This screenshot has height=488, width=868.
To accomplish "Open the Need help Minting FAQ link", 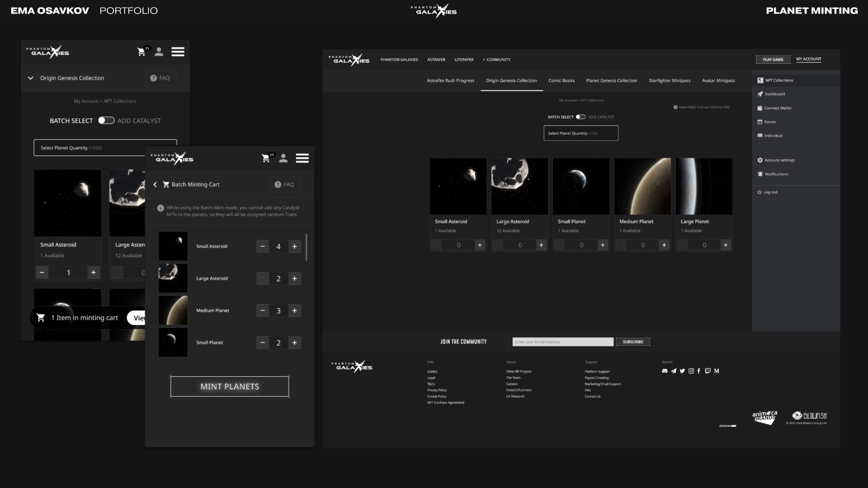I will coord(701,107).
